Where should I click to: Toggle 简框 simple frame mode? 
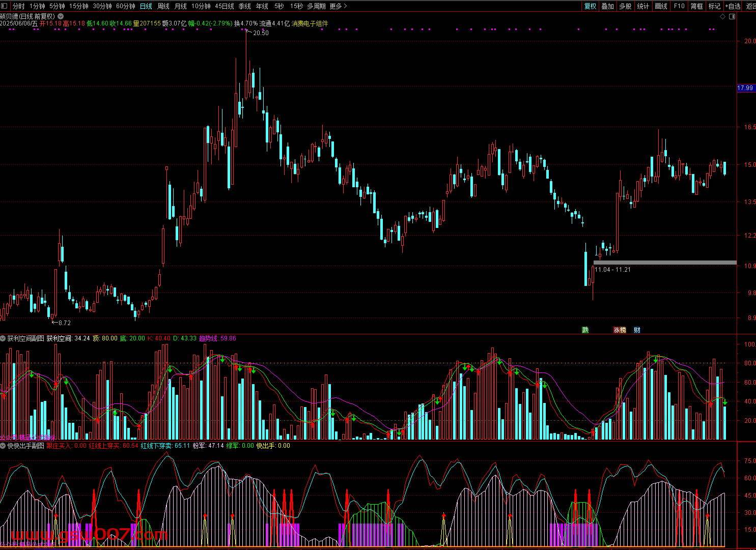696,6
